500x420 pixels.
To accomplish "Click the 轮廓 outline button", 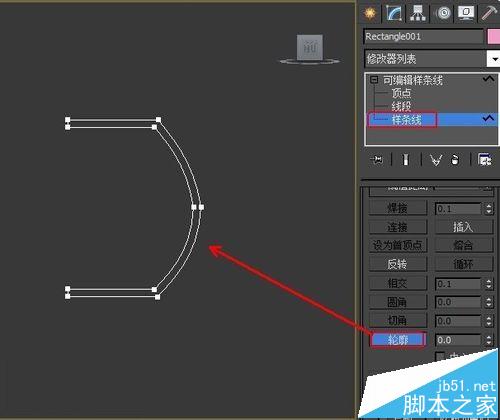I will 398,340.
